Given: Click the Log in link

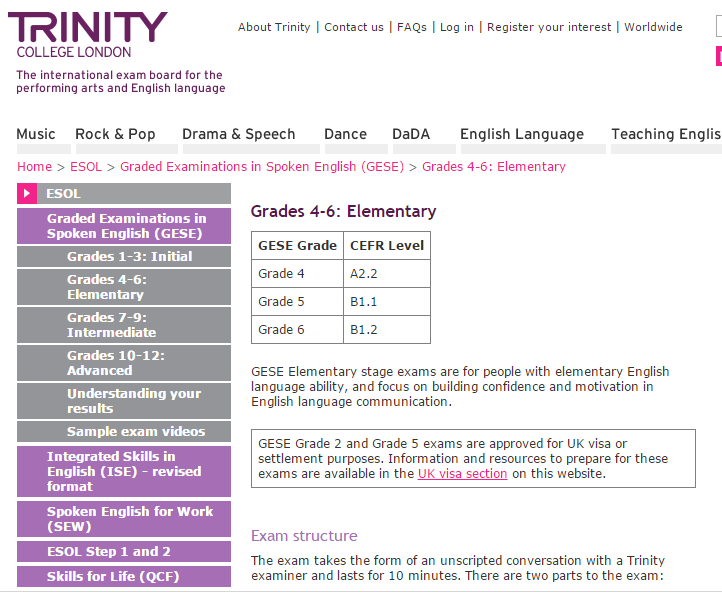Looking at the screenshot, I should tap(457, 27).
